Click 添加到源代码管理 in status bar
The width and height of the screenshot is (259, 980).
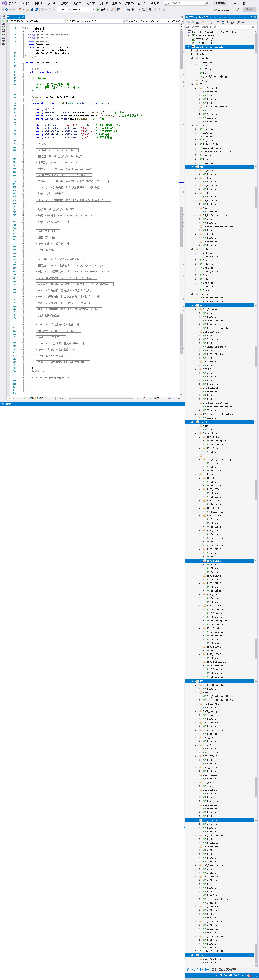click(230, 975)
